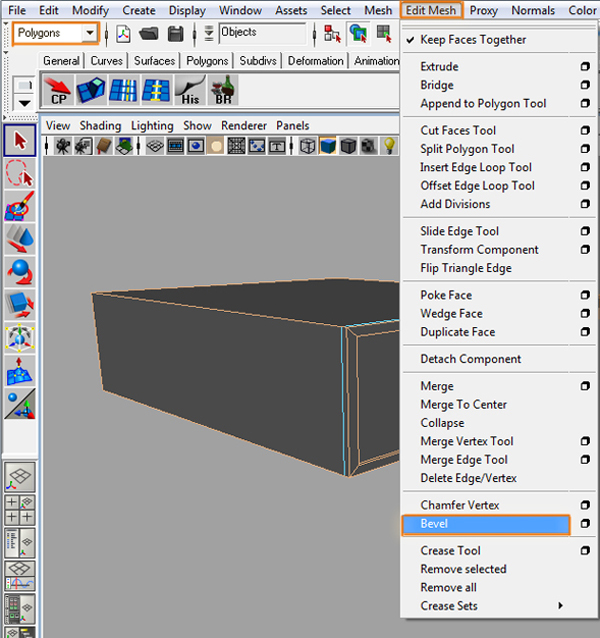600x638 pixels.
Task: Click the Objects selection name field
Action: (262, 33)
